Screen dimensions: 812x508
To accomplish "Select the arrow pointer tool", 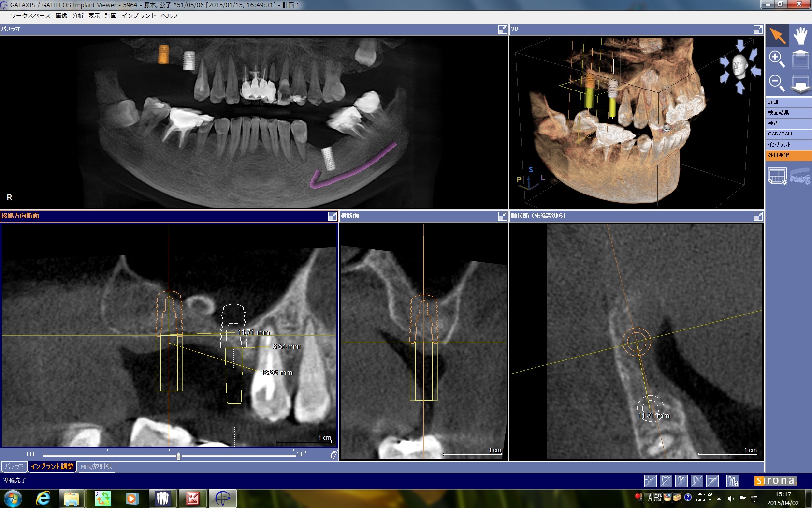I will click(777, 35).
